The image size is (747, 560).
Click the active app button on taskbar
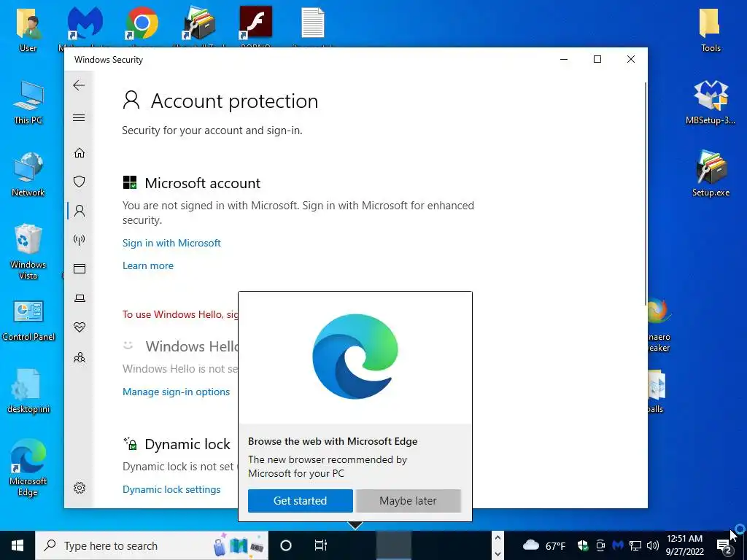point(394,545)
